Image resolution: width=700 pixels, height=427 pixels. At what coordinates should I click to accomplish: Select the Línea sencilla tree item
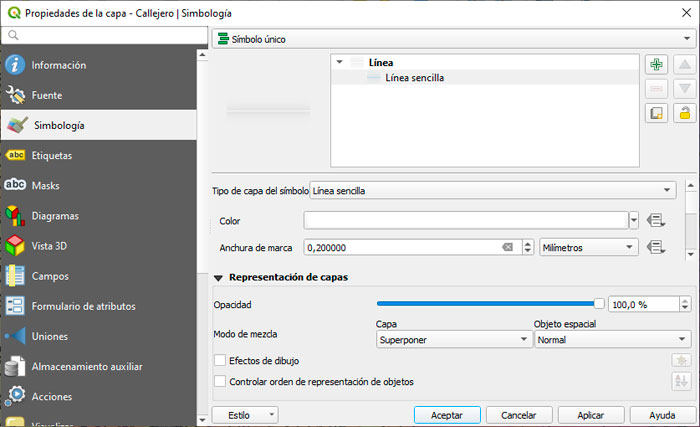[x=414, y=78]
